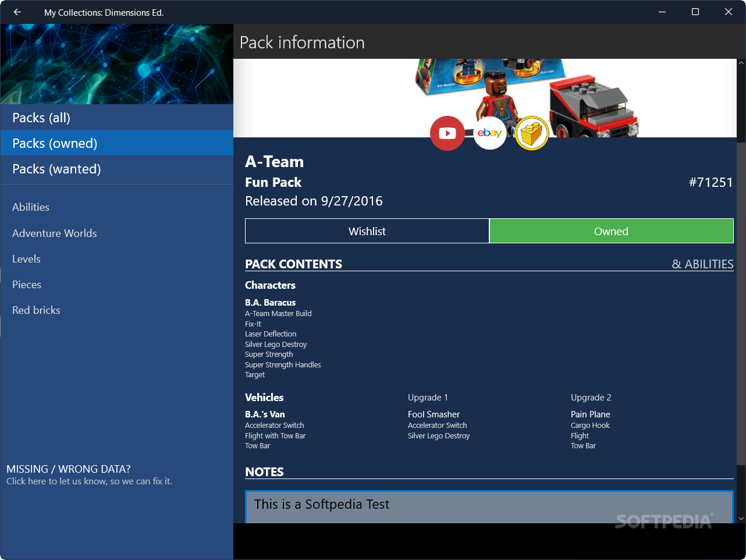Click character name B.A. Baracus
746x560 pixels.
270,303
